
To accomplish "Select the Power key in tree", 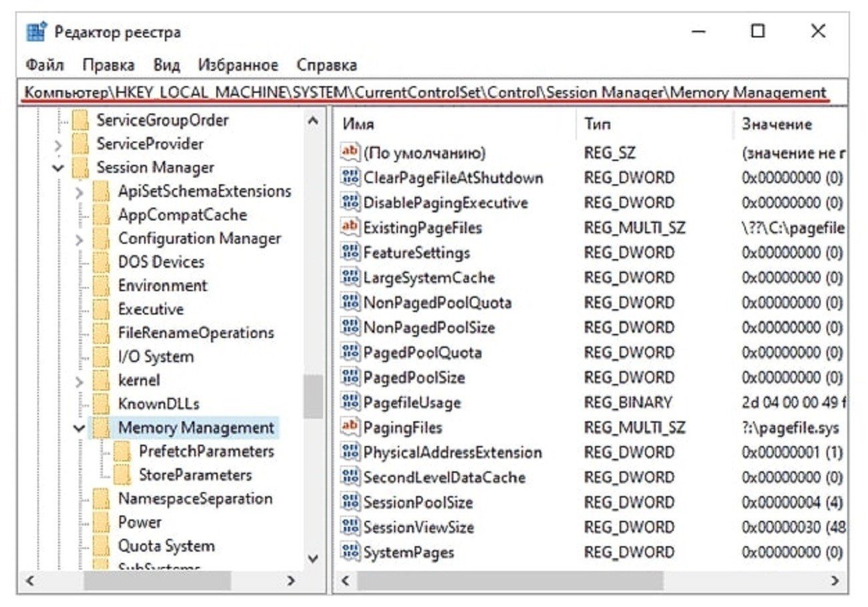I will tap(140, 522).
